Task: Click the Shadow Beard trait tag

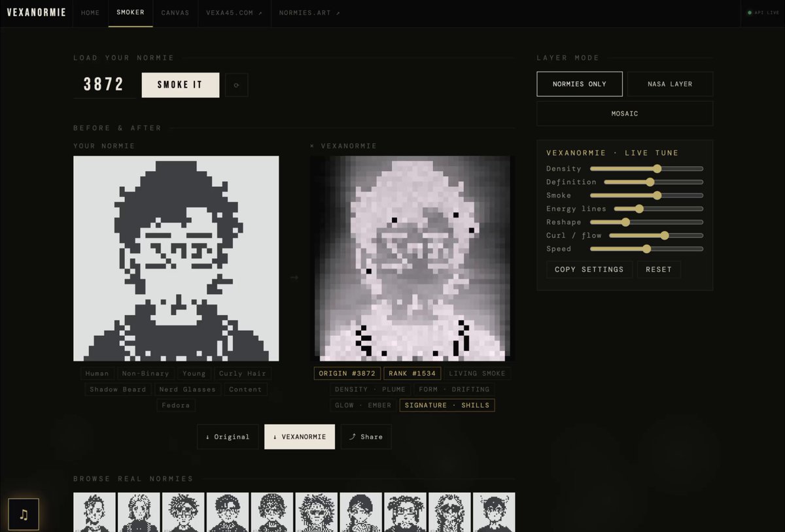Action: tap(118, 390)
